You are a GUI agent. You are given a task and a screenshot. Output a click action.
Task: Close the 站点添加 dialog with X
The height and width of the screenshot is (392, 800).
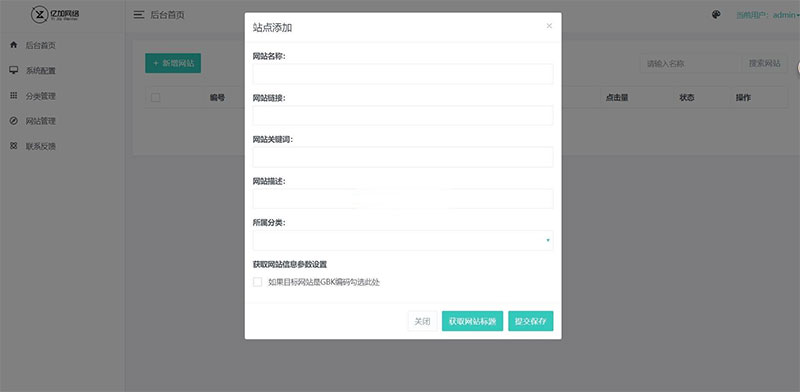[549, 26]
